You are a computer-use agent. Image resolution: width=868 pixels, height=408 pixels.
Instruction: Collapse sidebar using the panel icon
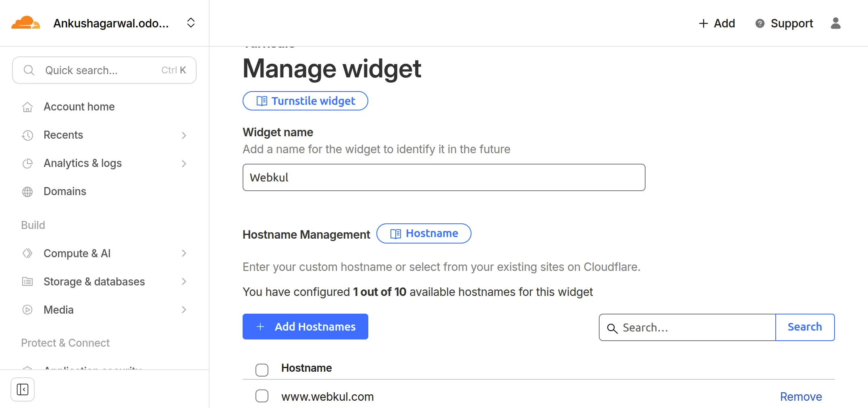tap(23, 389)
